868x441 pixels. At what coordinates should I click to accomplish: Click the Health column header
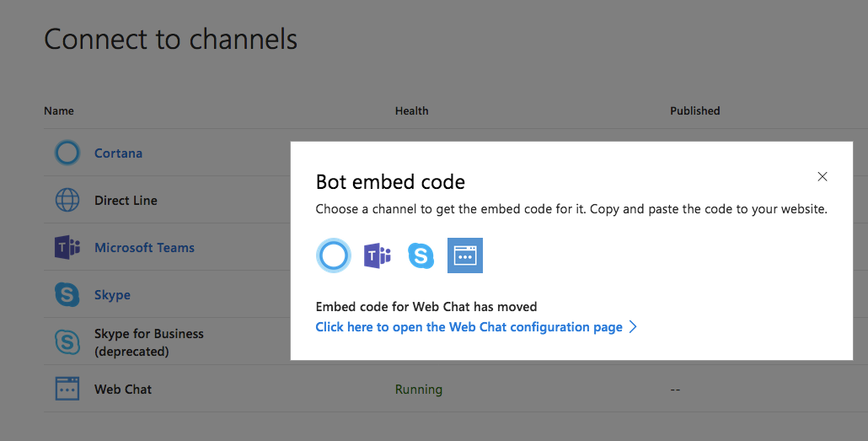(x=411, y=110)
